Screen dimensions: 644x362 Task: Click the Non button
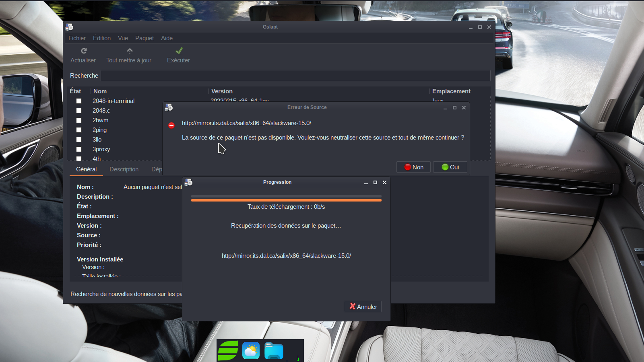413,167
